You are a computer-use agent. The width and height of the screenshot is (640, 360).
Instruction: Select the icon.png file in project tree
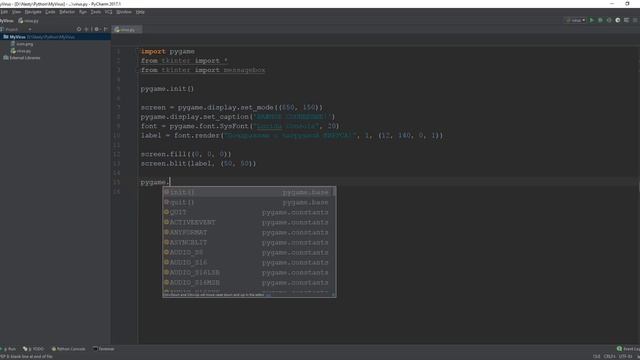click(22, 44)
